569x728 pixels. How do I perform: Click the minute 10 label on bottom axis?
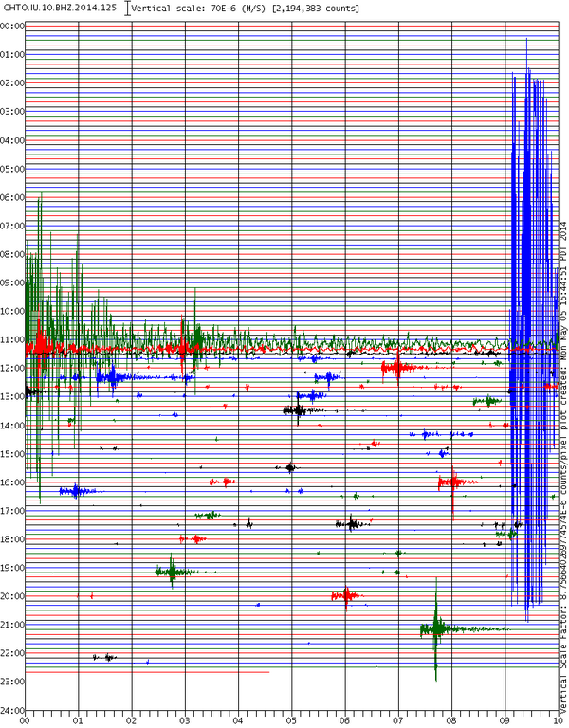pos(556,720)
